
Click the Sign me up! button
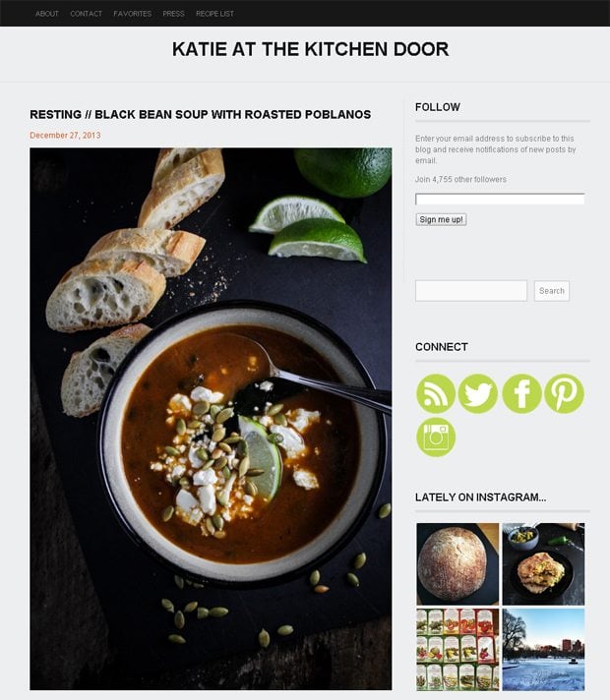(441, 219)
